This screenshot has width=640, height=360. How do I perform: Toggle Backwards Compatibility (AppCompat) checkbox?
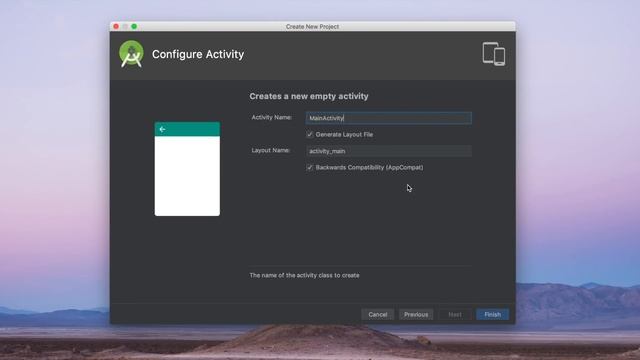pyautogui.click(x=310, y=167)
